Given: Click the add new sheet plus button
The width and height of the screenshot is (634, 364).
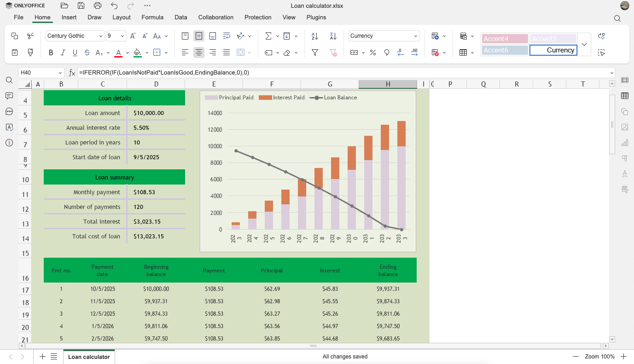Looking at the screenshot, I should pyautogui.click(x=42, y=357).
